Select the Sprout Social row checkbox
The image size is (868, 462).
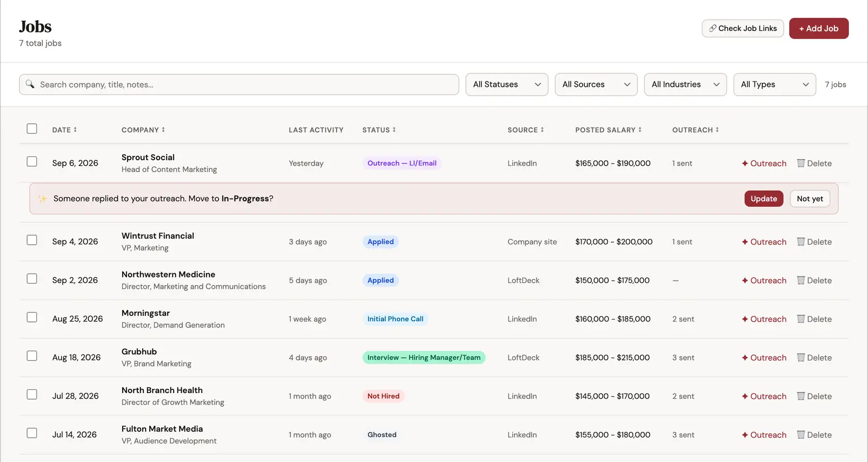click(x=32, y=162)
